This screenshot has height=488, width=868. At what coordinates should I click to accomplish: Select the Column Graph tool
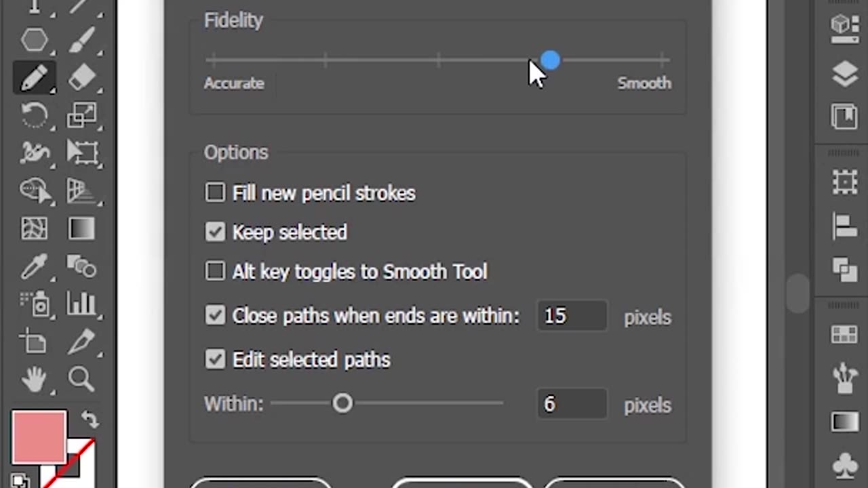(81, 304)
